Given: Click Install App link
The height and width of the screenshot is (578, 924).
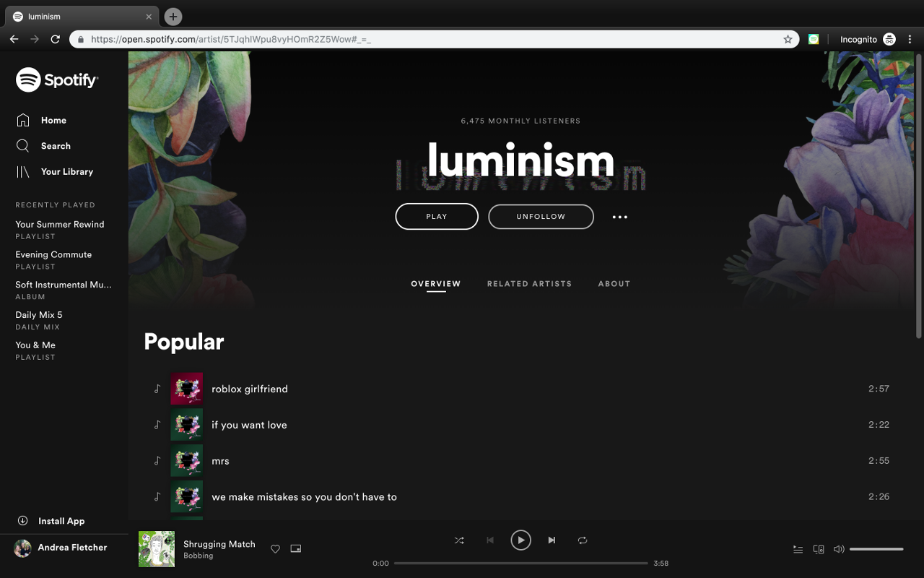Looking at the screenshot, I should point(61,521).
